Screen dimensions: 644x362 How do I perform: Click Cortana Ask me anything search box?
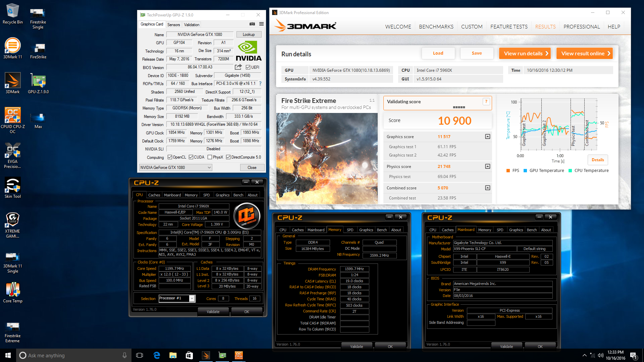coord(74,355)
